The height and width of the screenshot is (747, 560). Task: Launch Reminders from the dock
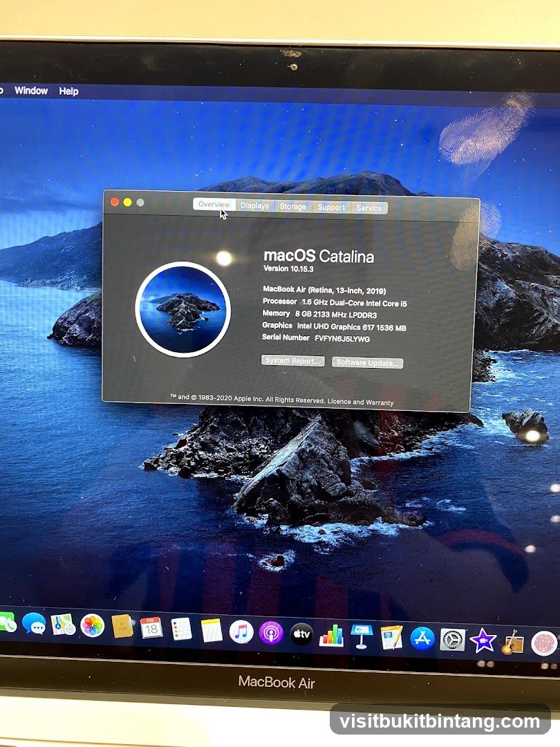click(181, 629)
